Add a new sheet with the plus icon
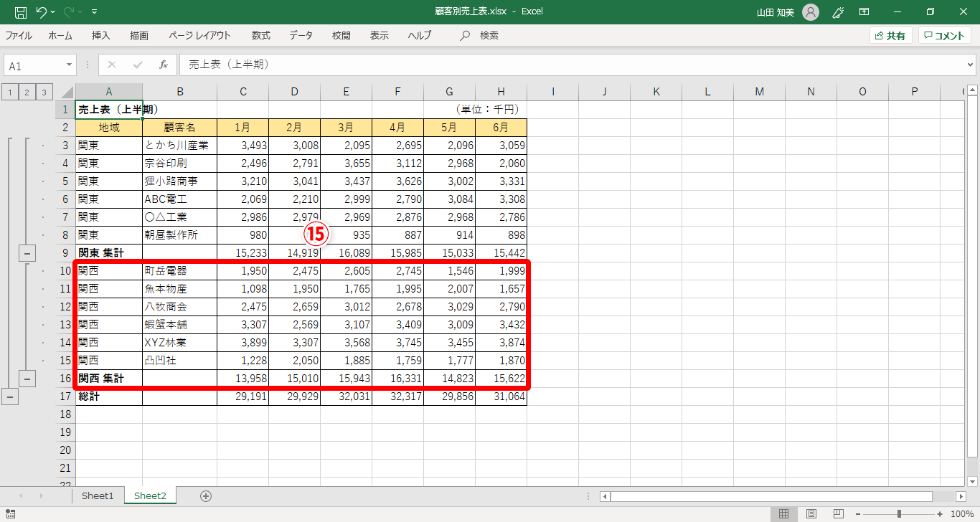Viewport: 980px width, 522px height. click(x=206, y=495)
